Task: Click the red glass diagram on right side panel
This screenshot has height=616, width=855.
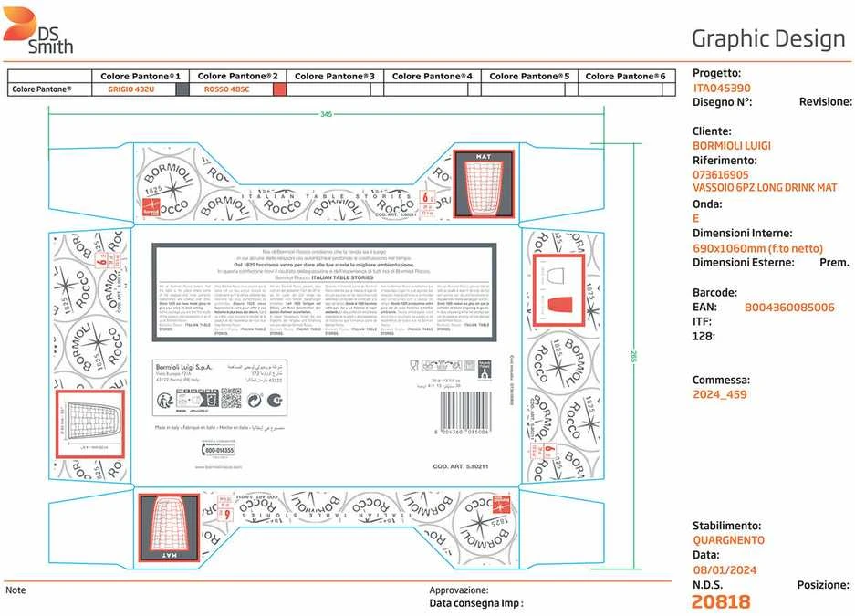Action: [x=559, y=290]
